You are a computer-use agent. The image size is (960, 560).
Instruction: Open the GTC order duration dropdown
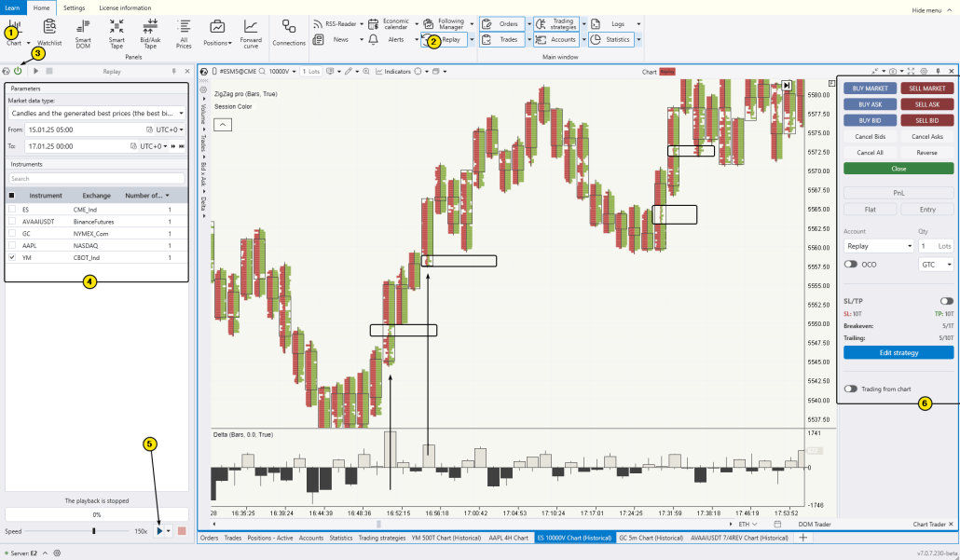pos(935,264)
